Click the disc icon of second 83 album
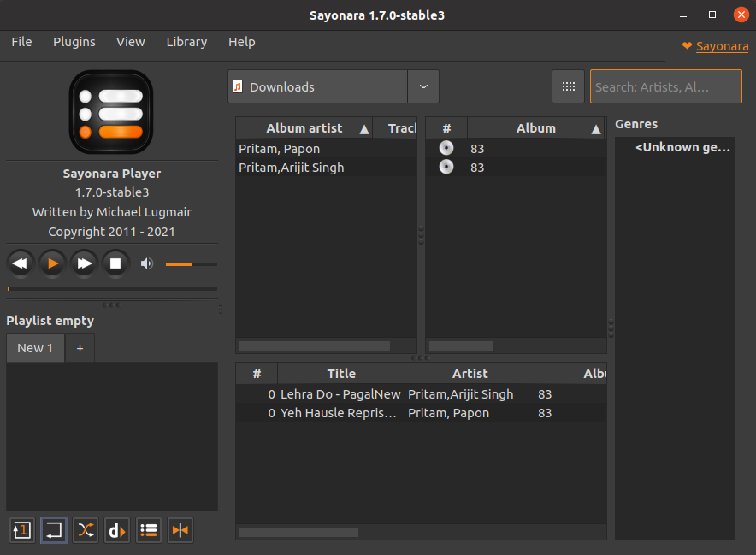 coord(446,167)
